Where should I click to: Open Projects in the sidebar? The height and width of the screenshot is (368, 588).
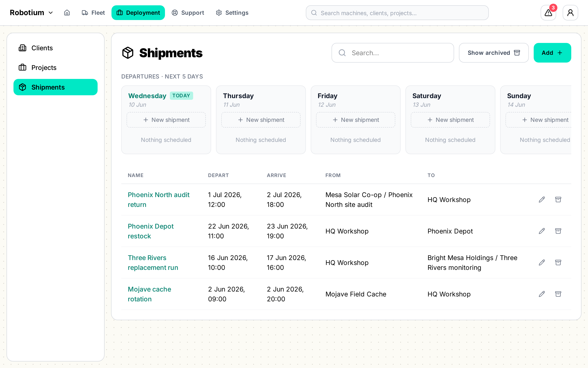tap(55, 67)
